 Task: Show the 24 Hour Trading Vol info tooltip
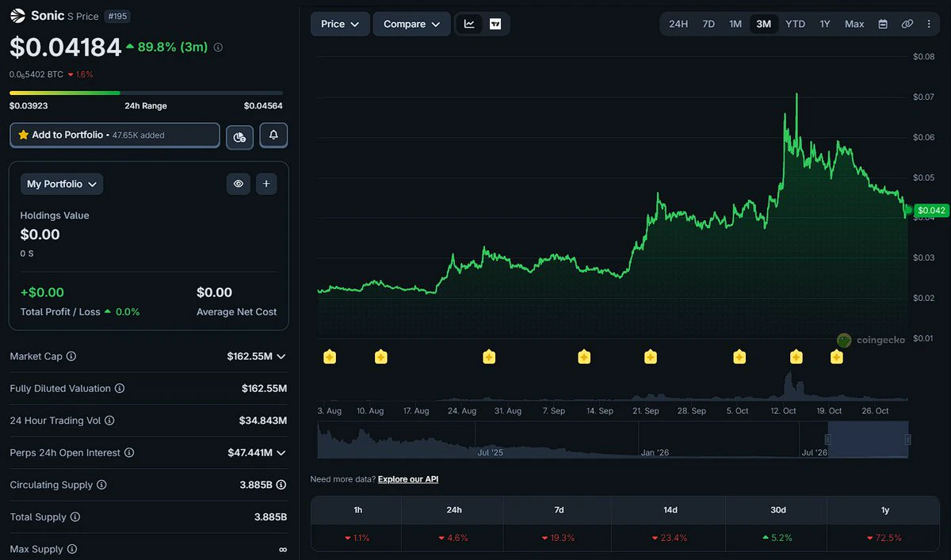point(109,421)
